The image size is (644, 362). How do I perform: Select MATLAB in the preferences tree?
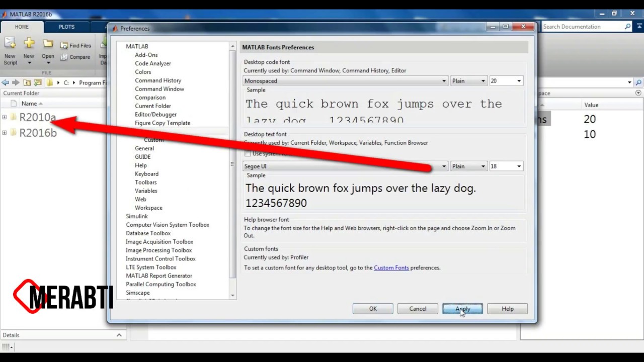tap(137, 47)
